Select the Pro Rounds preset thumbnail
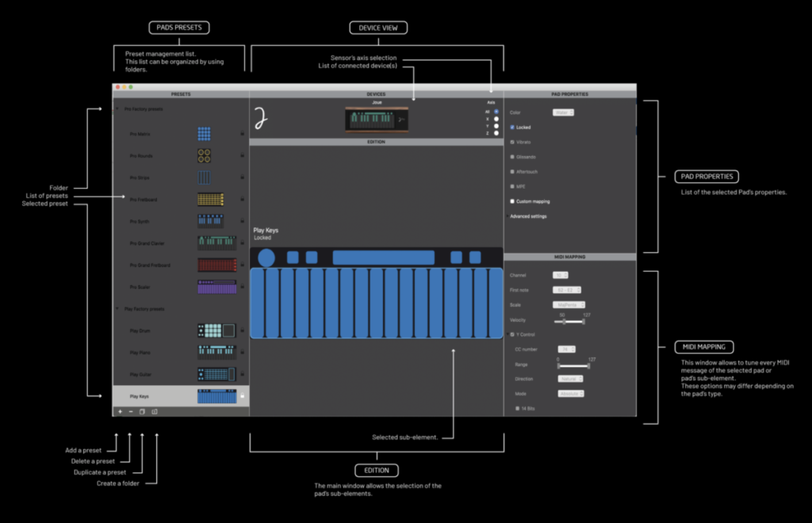Screen dimensions: 812x523 point(205,155)
